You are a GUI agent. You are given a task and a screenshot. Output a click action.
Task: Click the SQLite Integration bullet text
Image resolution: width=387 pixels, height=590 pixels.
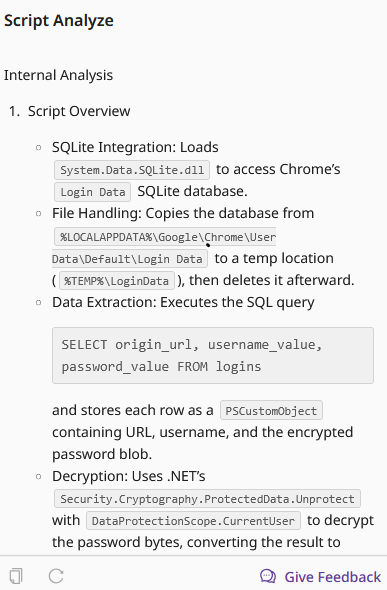pos(135,147)
